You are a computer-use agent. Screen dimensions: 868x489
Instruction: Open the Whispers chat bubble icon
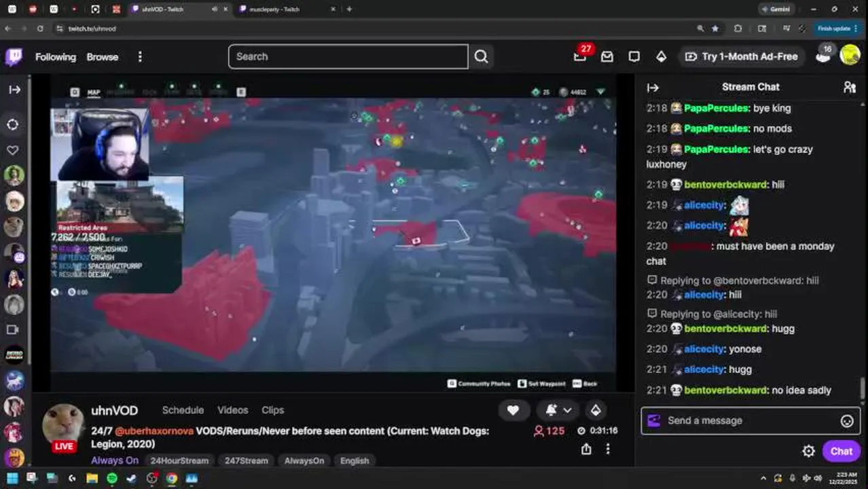coord(634,57)
